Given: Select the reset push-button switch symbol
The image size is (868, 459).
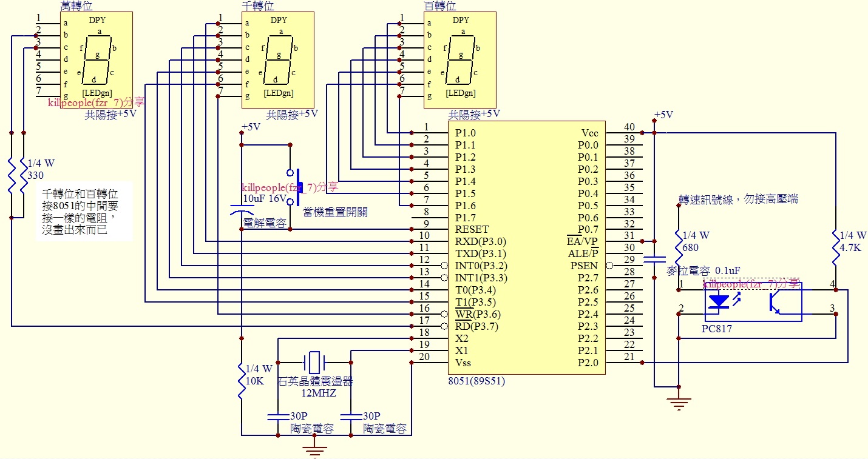Looking at the screenshot, I should 294,187.
